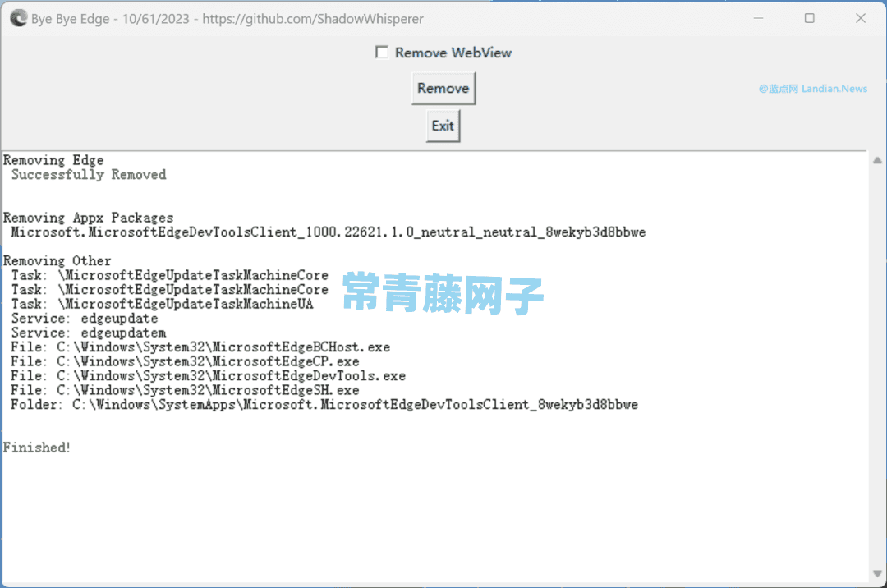Screen dimensions: 887x588
Task: Click the MicrosoftEdgeSH.exe file line
Action: (x=185, y=391)
